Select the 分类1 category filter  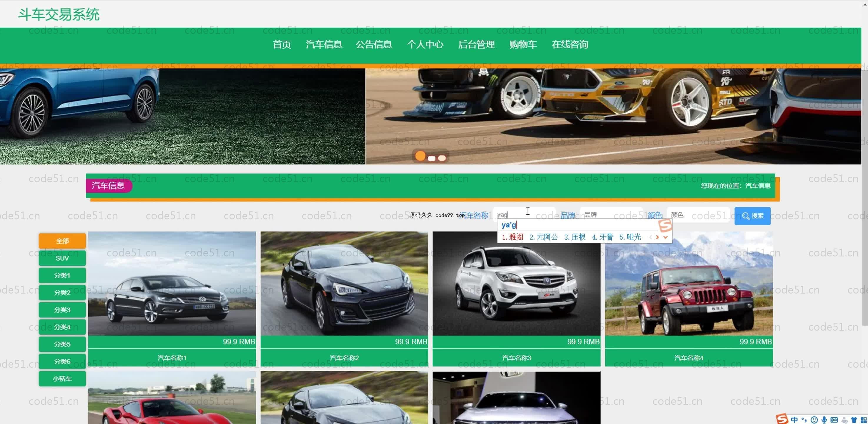[62, 275]
